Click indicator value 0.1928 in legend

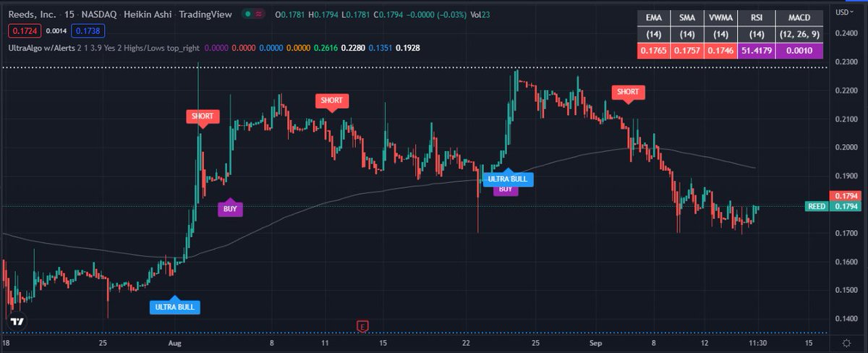[x=409, y=48]
